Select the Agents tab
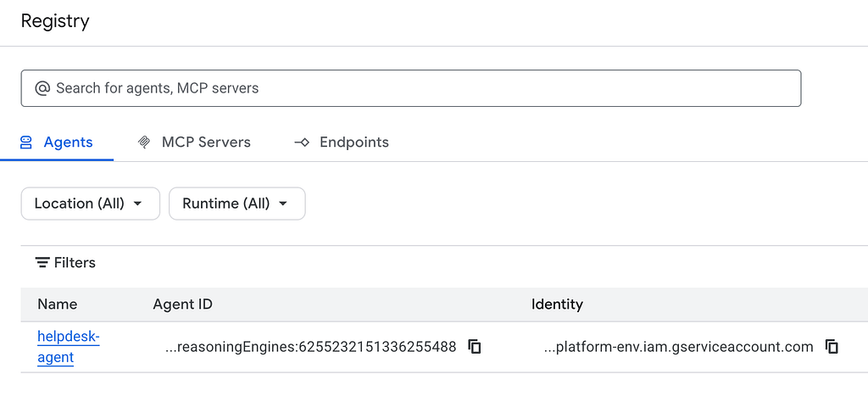 click(57, 142)
